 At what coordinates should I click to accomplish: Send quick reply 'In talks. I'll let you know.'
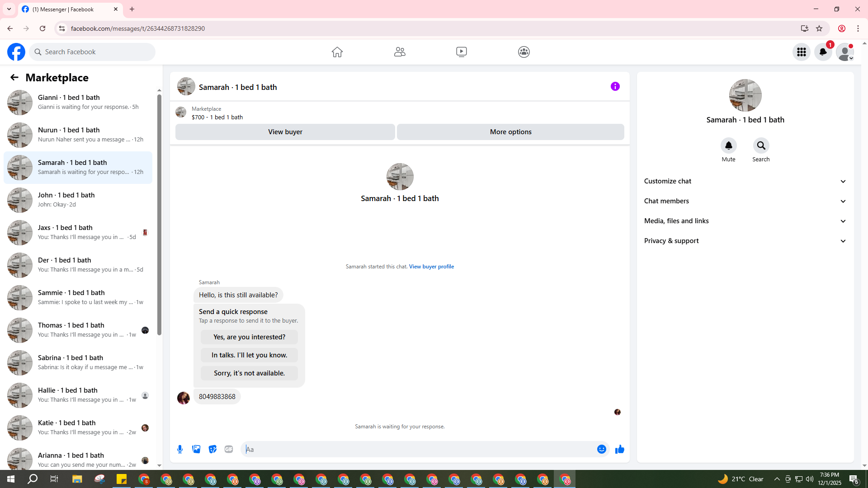coord(250,355)
